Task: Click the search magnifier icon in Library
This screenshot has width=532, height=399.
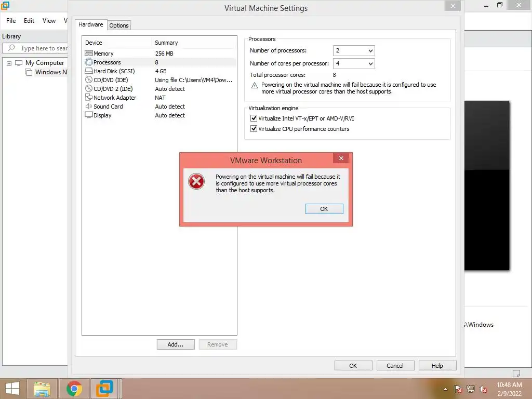Action: [x=11, y=48]
